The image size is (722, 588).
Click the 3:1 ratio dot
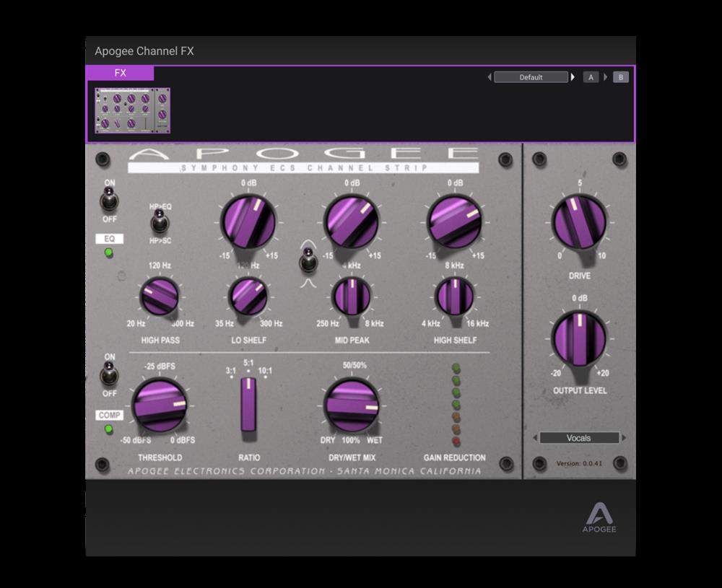tap(231, 377)
